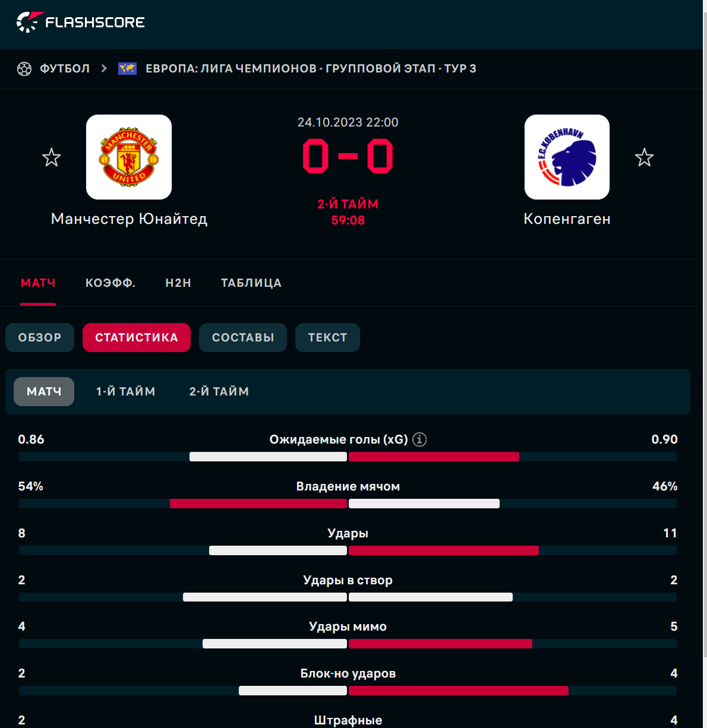Expand the breadcrumb chevron after ФУТБОЛ
Viewport: 707px width, 728px height.
click(x=104, y=69)
